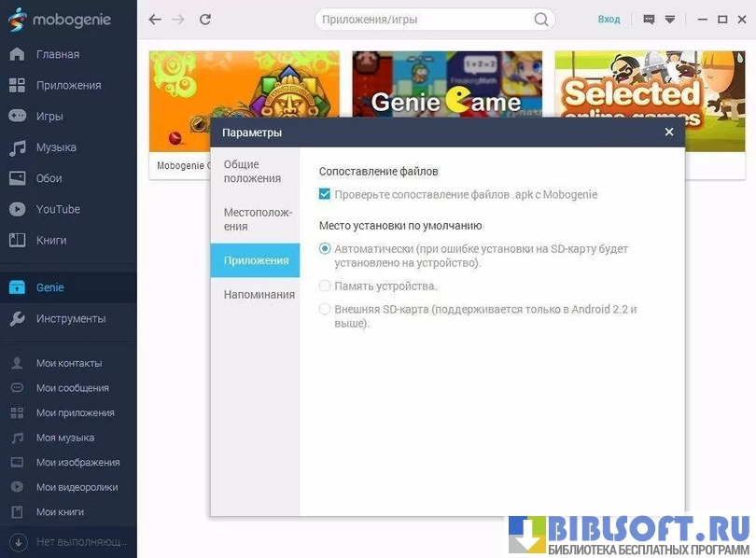
Task: Click the refresh page icon
Action: (x=205, y=19)
